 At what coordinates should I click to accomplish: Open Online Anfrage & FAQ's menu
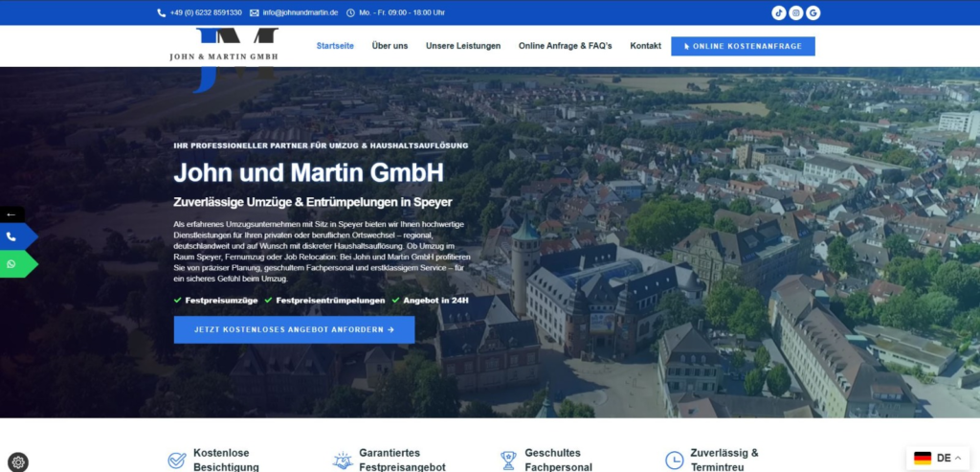click(x=565, y=46)
